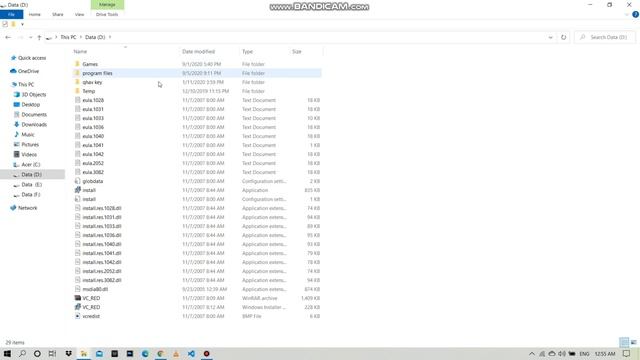Select the msdia80.dll file icon
The image size is (640, 360).
click(78, 289)
